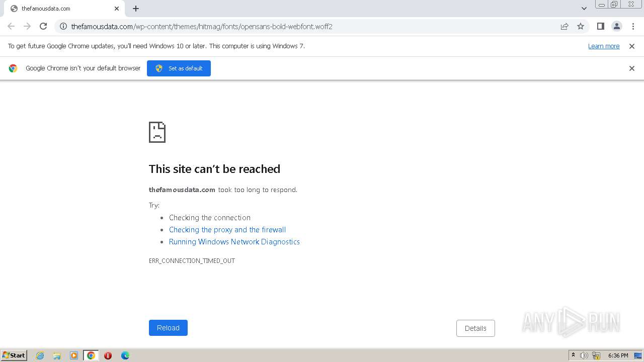Reload the page with toolbar refresh icon
Screen dimensions: 644x362
pyautogui.click(x=43, y=26)
